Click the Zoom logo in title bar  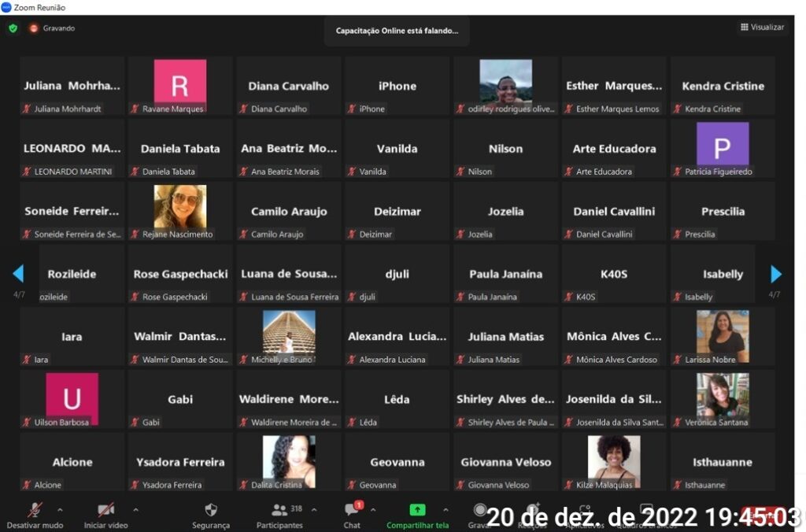click(6, 7)
